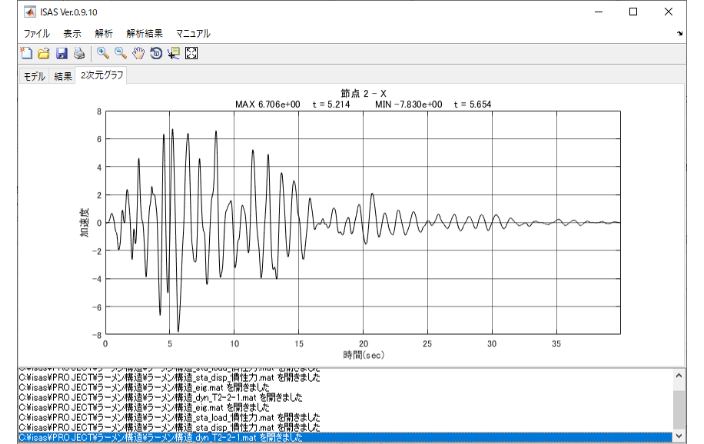The width and height of the screenshot is (704, 444).
Task: Select the 2次元グラフ tab
Action: [x=101, y=75]
